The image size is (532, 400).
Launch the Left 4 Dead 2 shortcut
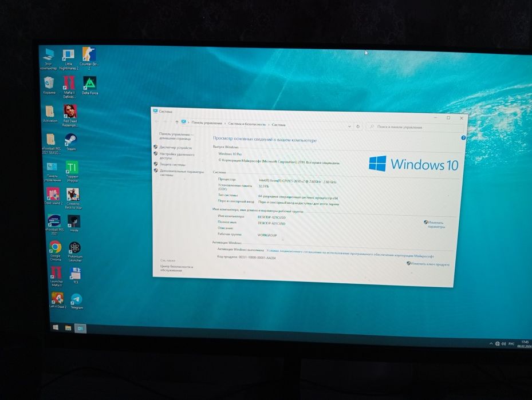(57, 300)
